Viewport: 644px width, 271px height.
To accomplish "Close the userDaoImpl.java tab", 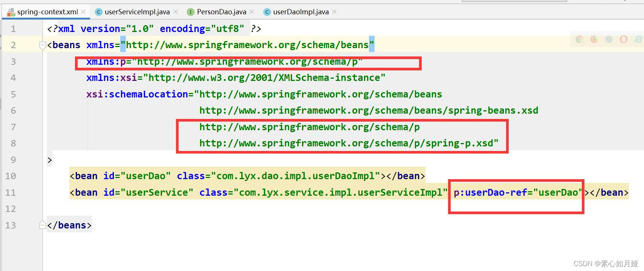I will click(334, 12).
